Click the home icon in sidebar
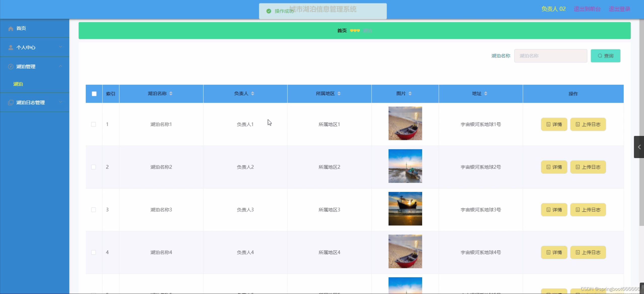 [x=11, y=28]
